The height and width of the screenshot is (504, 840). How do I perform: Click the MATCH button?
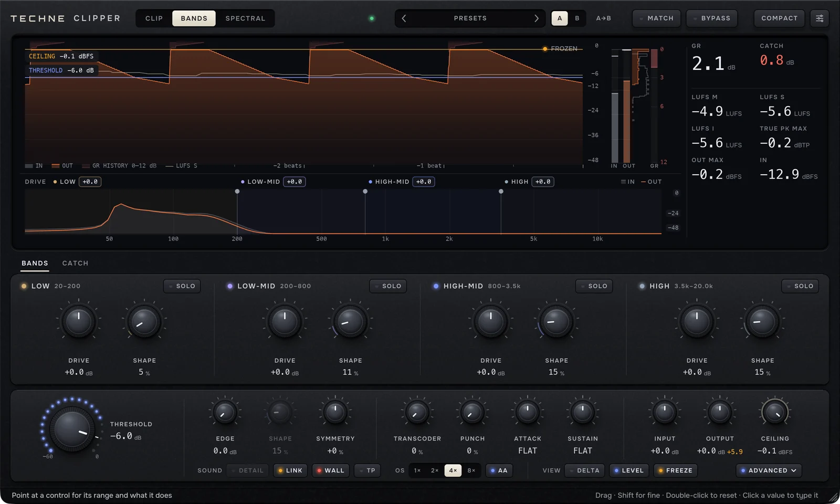tap(656, 18)
